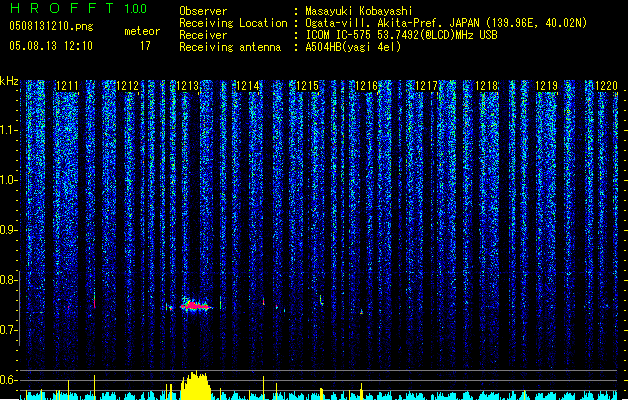629x400 pixels.
Task: Click the 0.7 frequency axis label
Action: click(8, 330)
